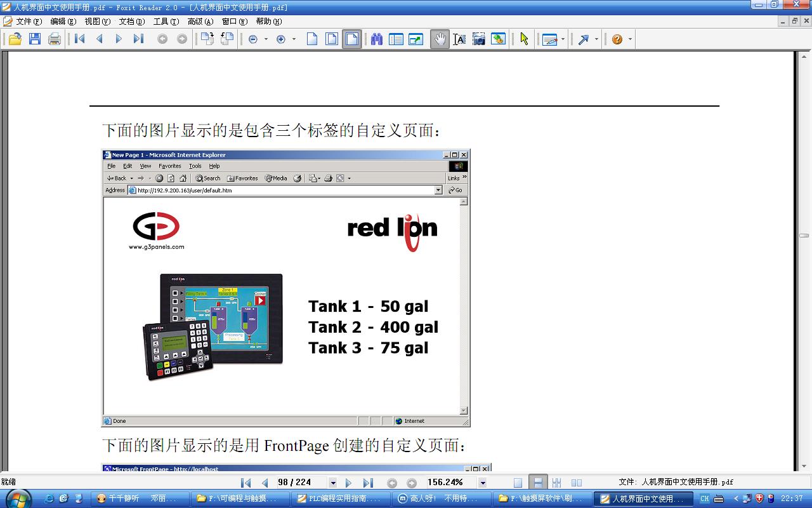812x508 pixels.
Task: Open the 文件 (File) menu
Action: coord(29,22)
